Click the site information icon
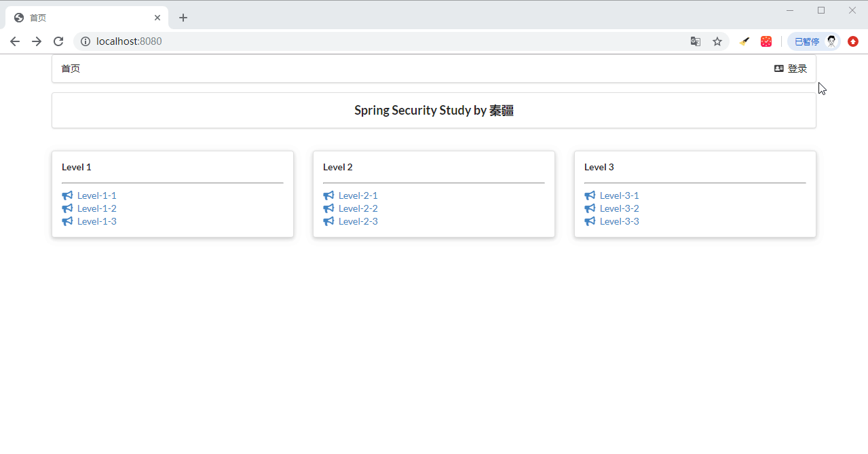The width and height of the screenshot is (868, 454). [86, 41]
